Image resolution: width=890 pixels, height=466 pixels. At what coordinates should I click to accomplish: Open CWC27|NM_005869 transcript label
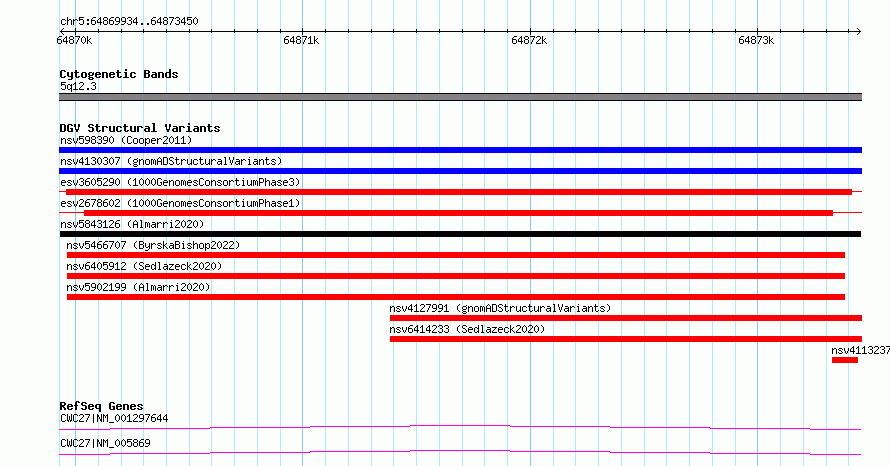[105, 443]
